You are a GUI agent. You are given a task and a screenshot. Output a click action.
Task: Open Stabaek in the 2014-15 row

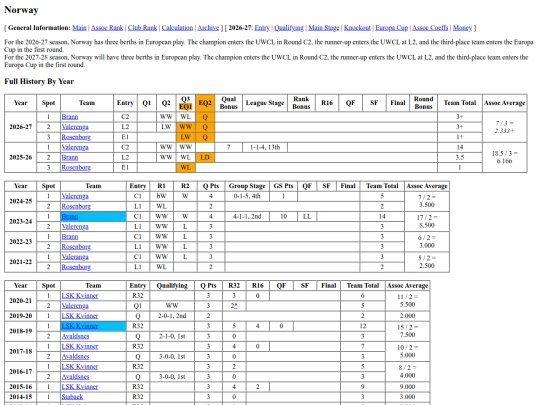[x=72, y=397]
